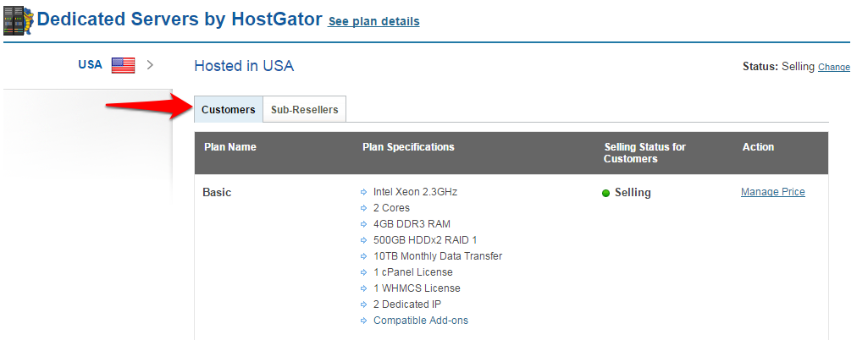Image resolution: width=868 pixels, height=340 pixels.
Task: Open the See plan details link
Action: click(x=373, y=21)
